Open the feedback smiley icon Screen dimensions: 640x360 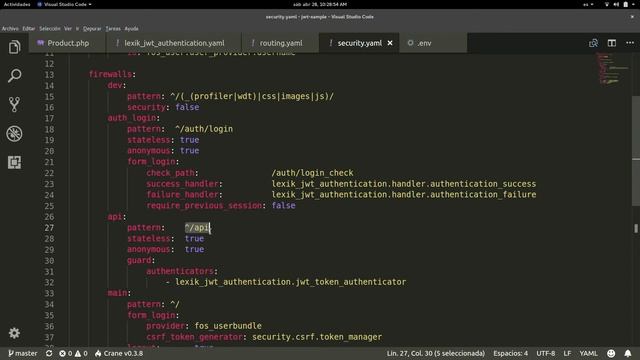[611, 353]
